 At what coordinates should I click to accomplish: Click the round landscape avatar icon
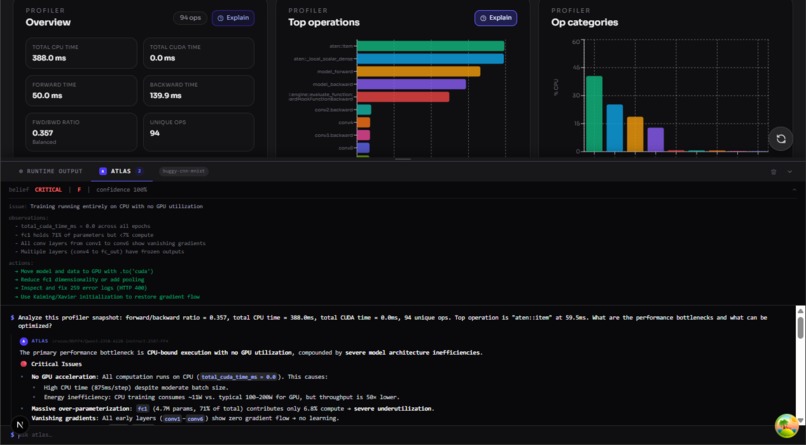pyautogui.click(x=787, y=426)
